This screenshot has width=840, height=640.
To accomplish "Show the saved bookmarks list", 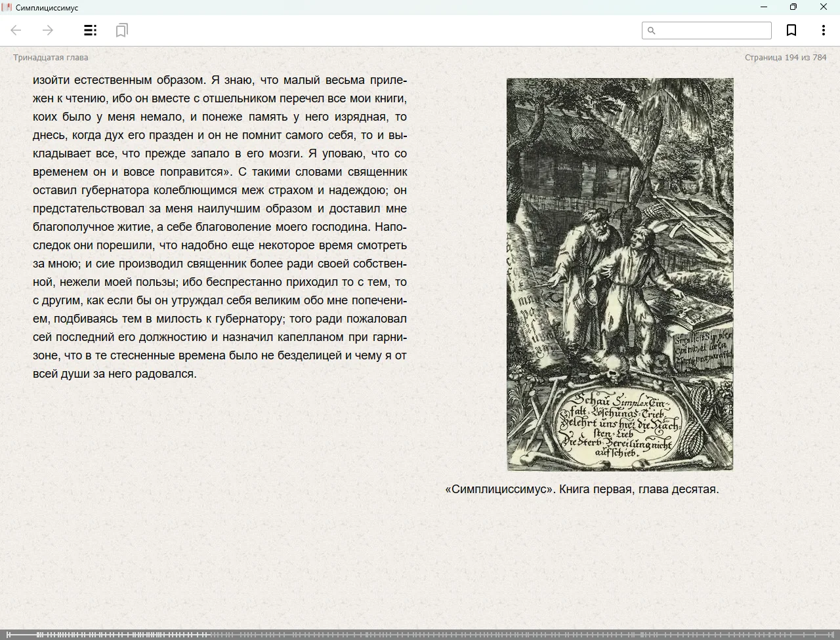I will tap(121, 30).
